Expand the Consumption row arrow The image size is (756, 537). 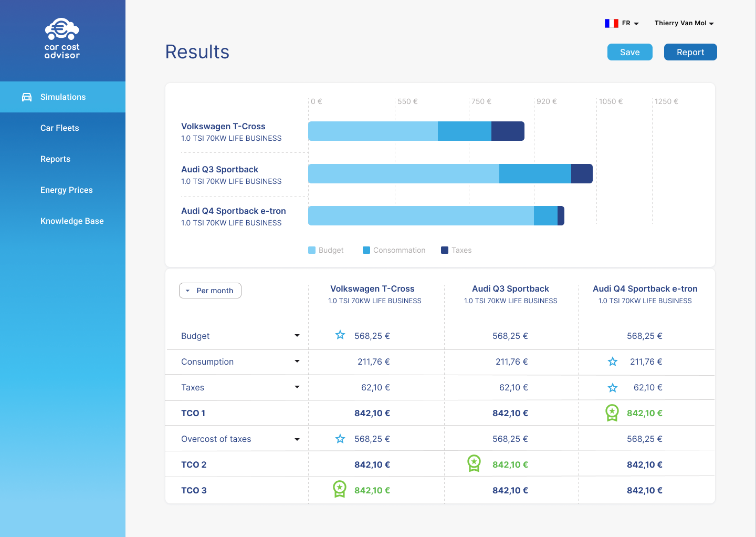(x=297, y=361)
